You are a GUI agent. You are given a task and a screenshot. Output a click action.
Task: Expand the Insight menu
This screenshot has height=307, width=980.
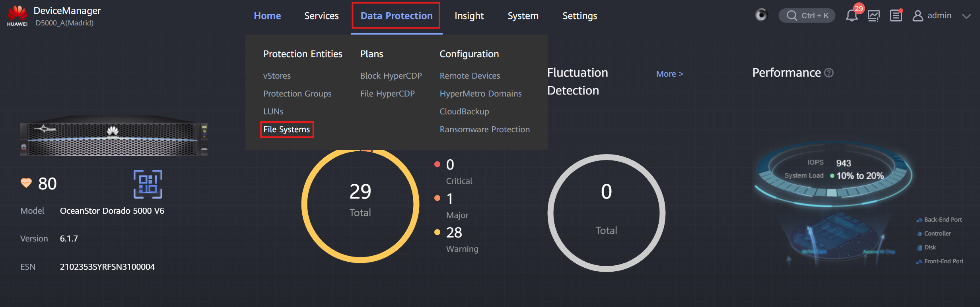click(x=469, y=15)
